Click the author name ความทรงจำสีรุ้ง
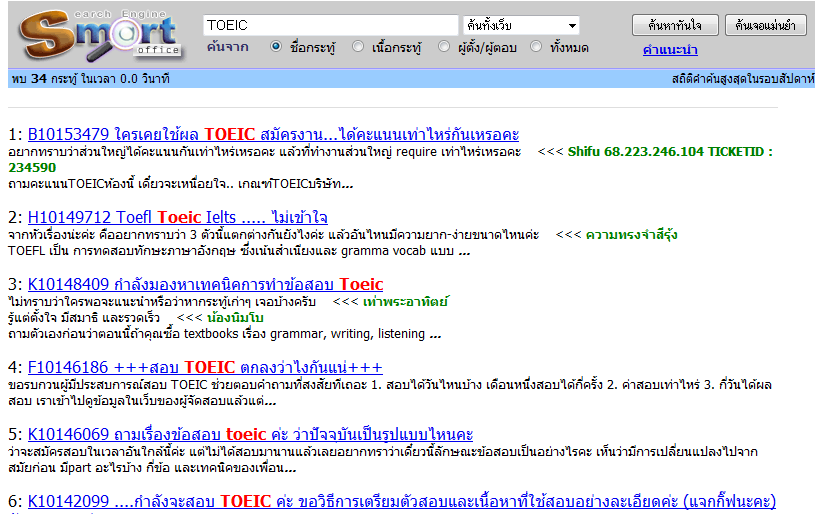This screenshot has height=514, width=815. pyautogui.click(x=632, y=234)
